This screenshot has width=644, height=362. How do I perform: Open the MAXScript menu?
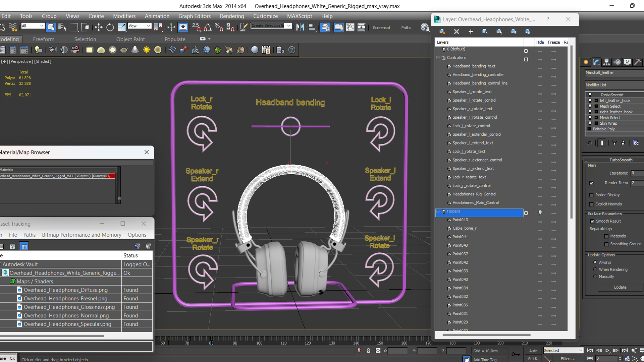[x=300, y=16]
